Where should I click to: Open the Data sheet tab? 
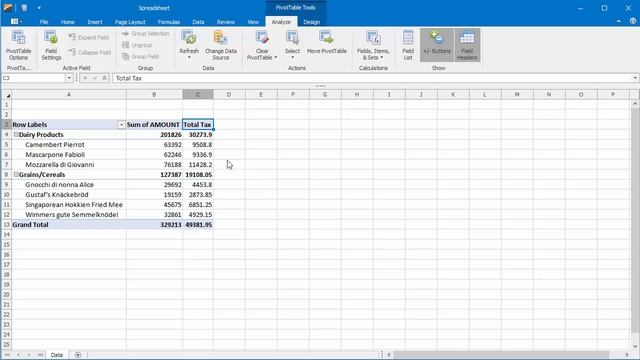tap(57, 355)
